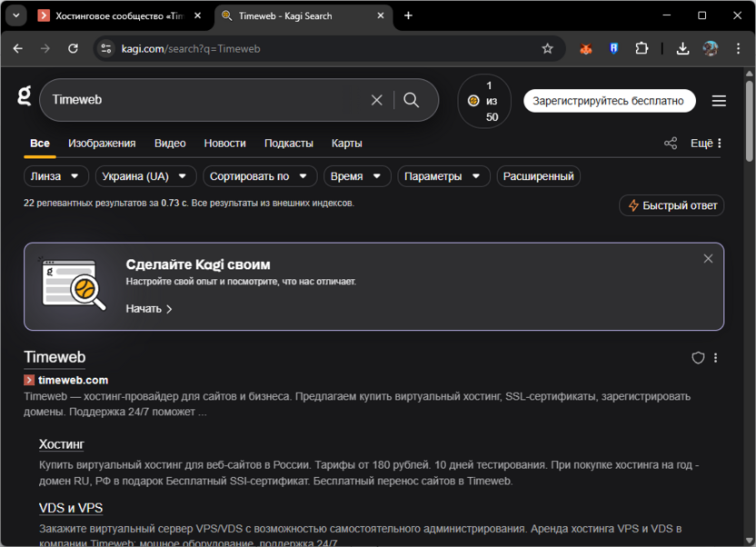Image resolution: width=756 pixels, height=547 pixels.
Task: Open the Timeweb result title
Action: (55, 357)
